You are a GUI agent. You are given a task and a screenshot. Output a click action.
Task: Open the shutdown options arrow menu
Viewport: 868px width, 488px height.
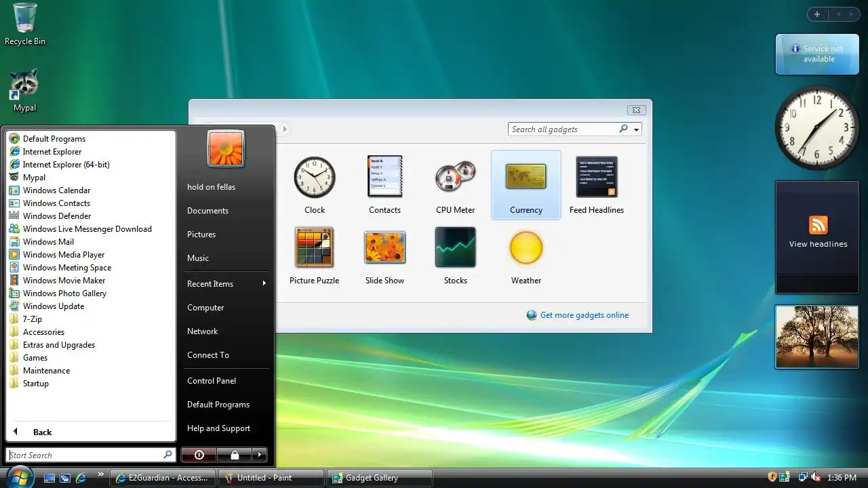tap(260, 455)
